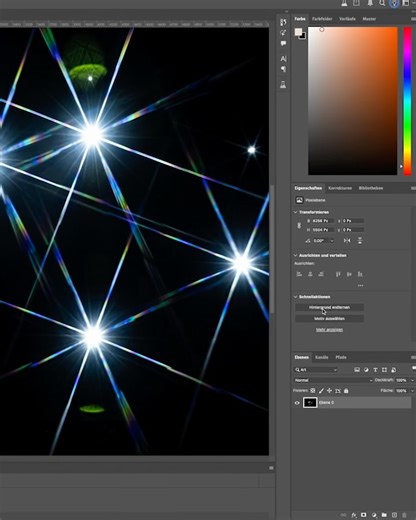
Task: Switch to the Kanäle tab
Action: pyautogui.click(x=322, y=357)
